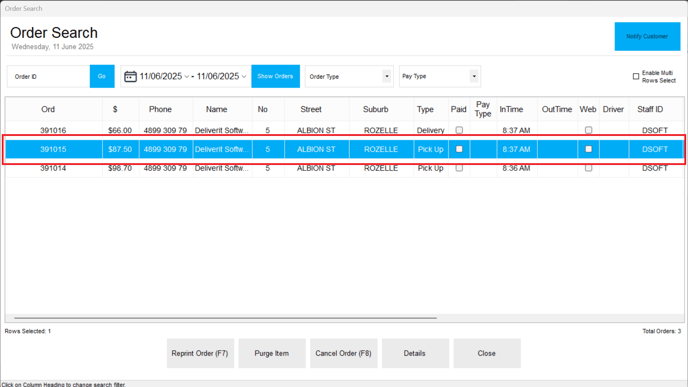The image size is (688, 387).
Task: Click the Go button
Action: pyautogui.click(x=102, y=76)
